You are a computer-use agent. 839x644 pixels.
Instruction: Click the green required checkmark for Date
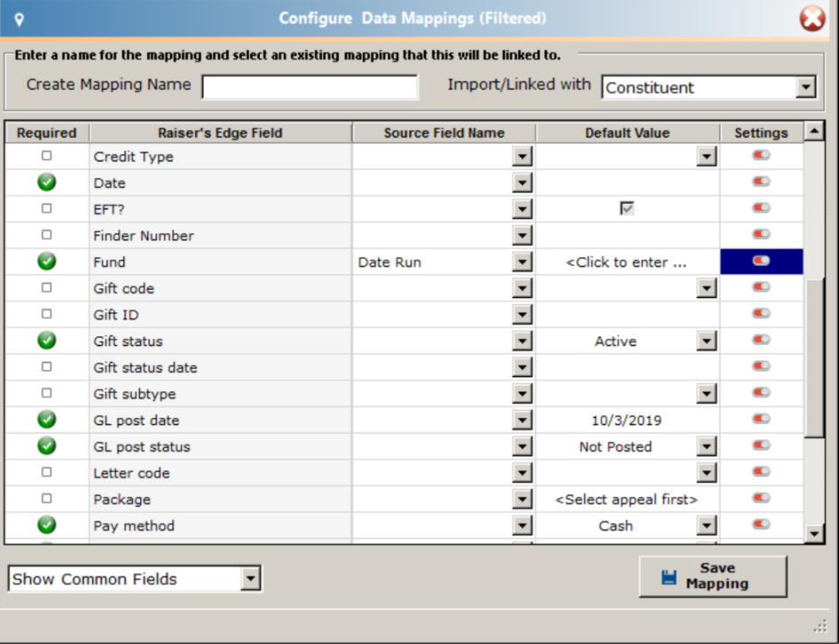pyautogui.click(x=47, y=182)
